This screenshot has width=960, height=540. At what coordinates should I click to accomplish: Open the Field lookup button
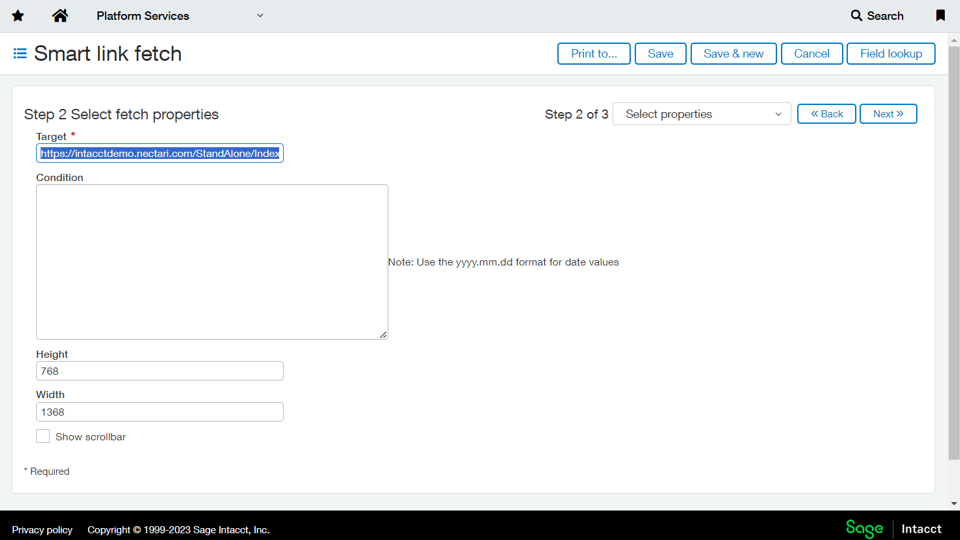(890, 54)
